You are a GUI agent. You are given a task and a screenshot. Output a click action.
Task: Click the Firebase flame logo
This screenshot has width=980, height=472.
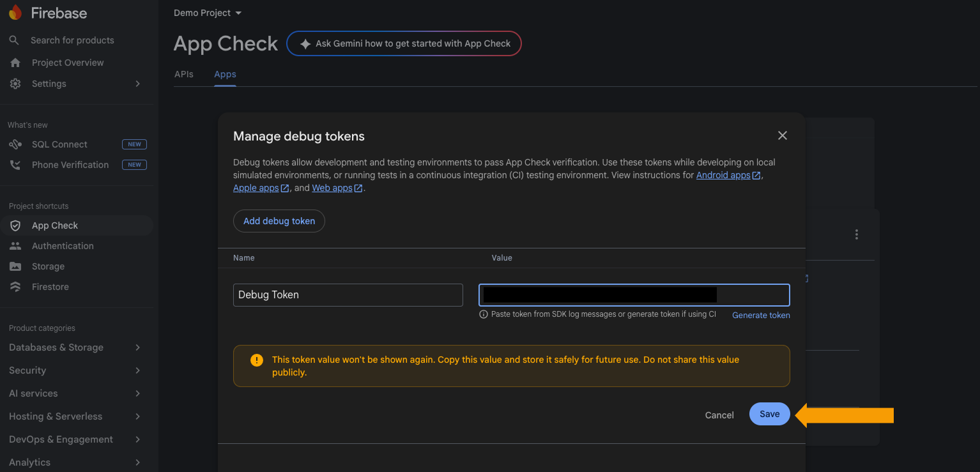(15, 13)
